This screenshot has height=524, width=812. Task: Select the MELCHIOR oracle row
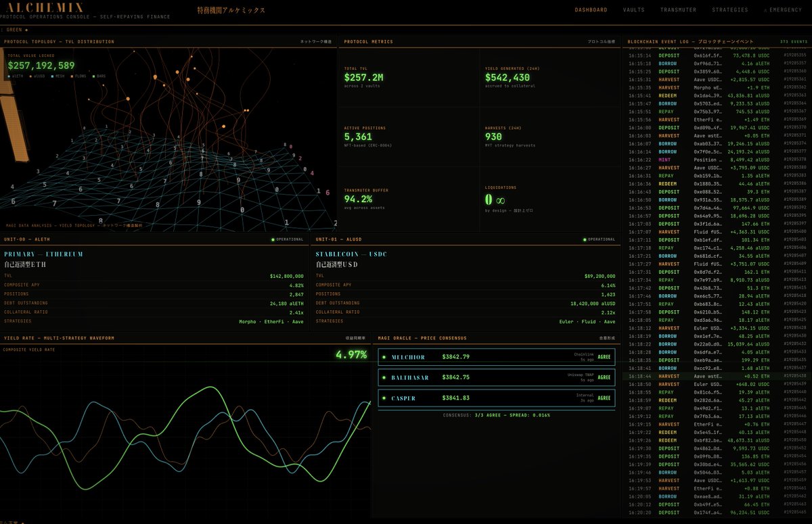coord(497,357)
